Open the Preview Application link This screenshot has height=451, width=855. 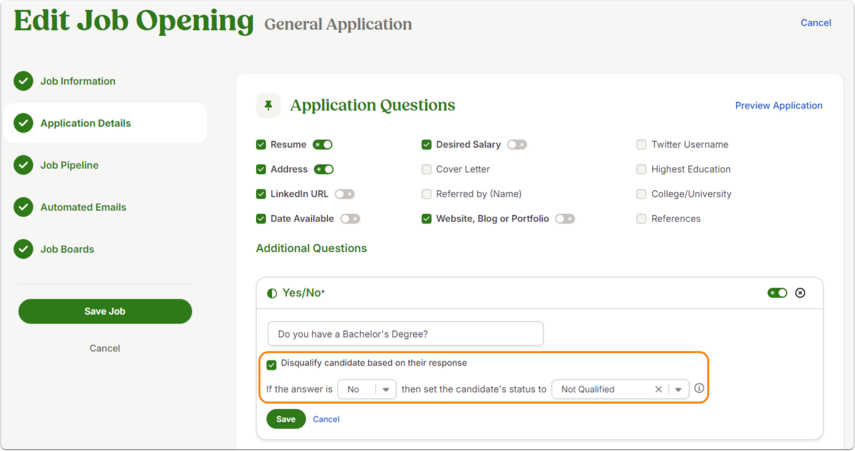(x=779, y=106)
